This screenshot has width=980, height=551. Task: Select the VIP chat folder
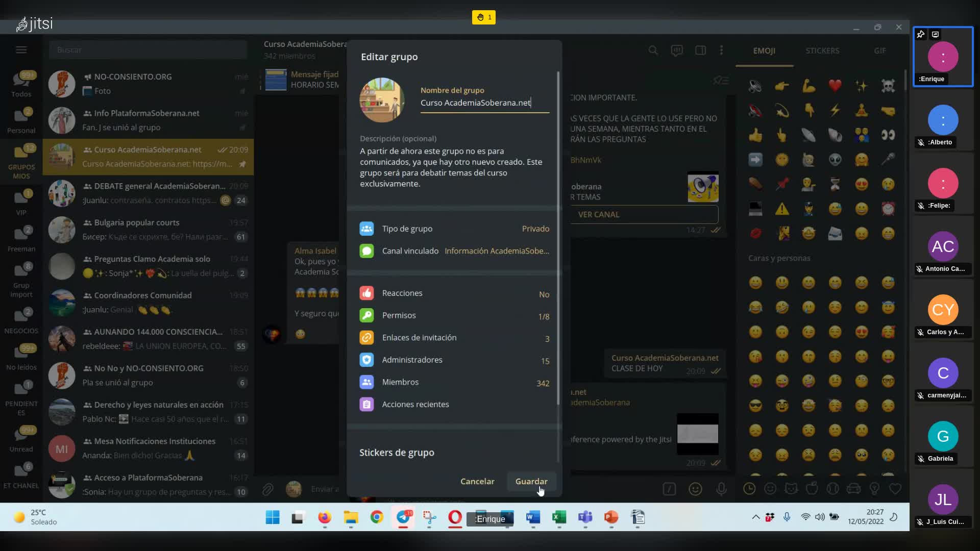pos(21,203)
